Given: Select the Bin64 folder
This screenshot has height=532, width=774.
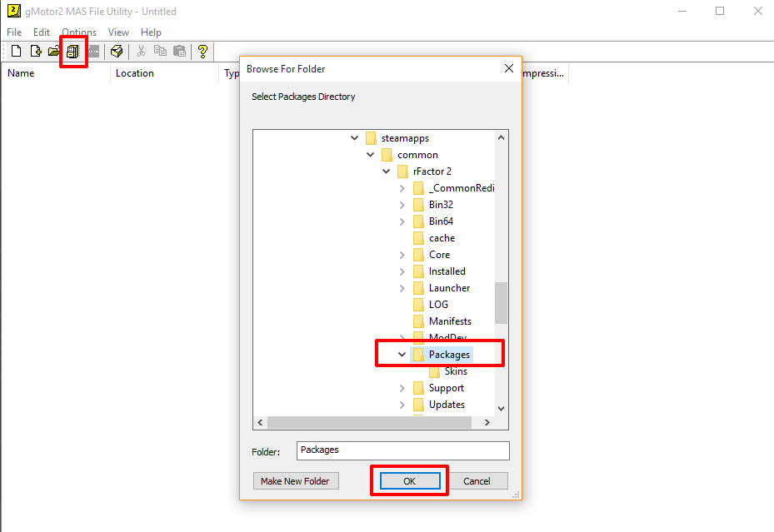Looking at the screenshot, I should pos(441,221).
